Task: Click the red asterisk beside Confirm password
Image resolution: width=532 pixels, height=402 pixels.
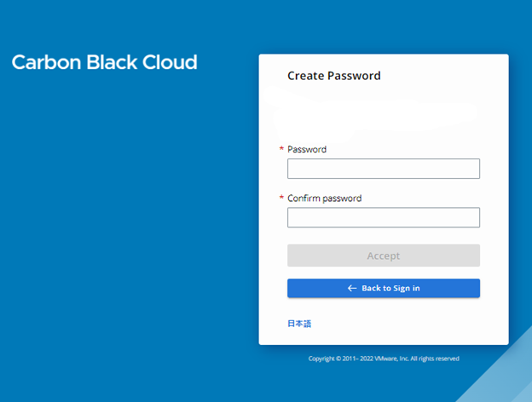Action: click(x=282, y=199)
